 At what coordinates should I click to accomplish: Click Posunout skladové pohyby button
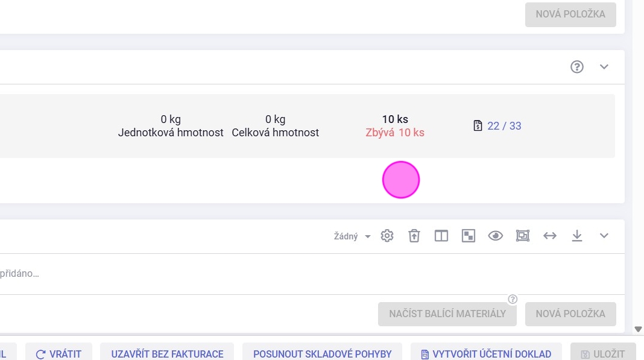point(323,353)
